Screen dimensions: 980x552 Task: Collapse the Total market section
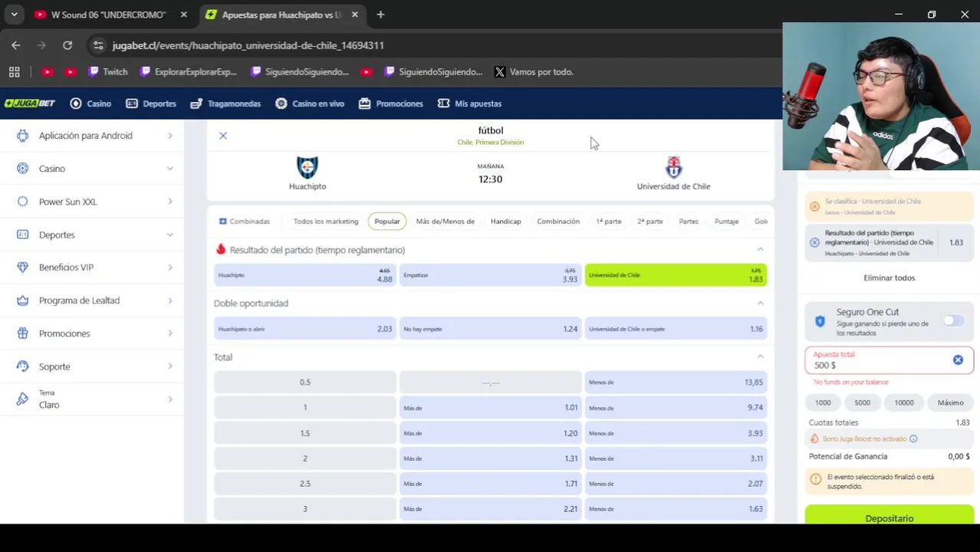760,357
